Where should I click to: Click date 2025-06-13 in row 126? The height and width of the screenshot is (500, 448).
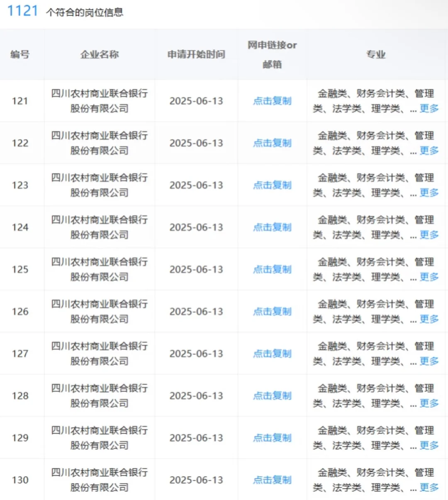click(196, 312)
